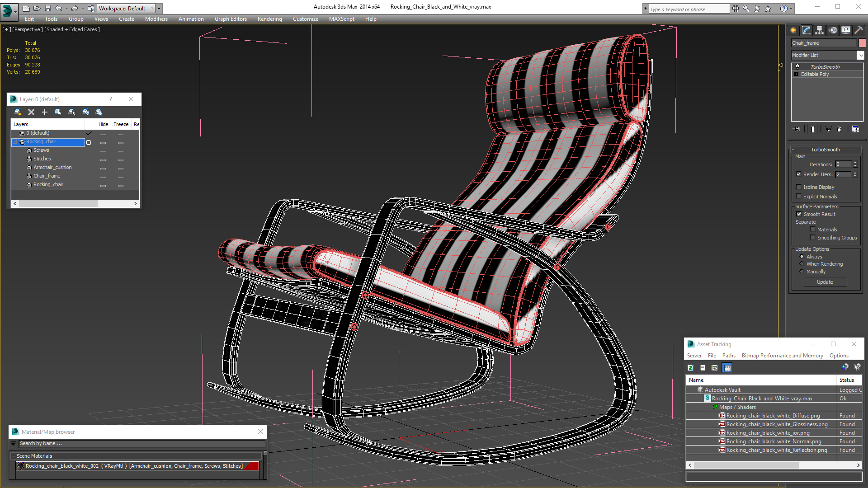
Task: Click the Project Folder icon in quick toolbar
Action: click(91, 8)
